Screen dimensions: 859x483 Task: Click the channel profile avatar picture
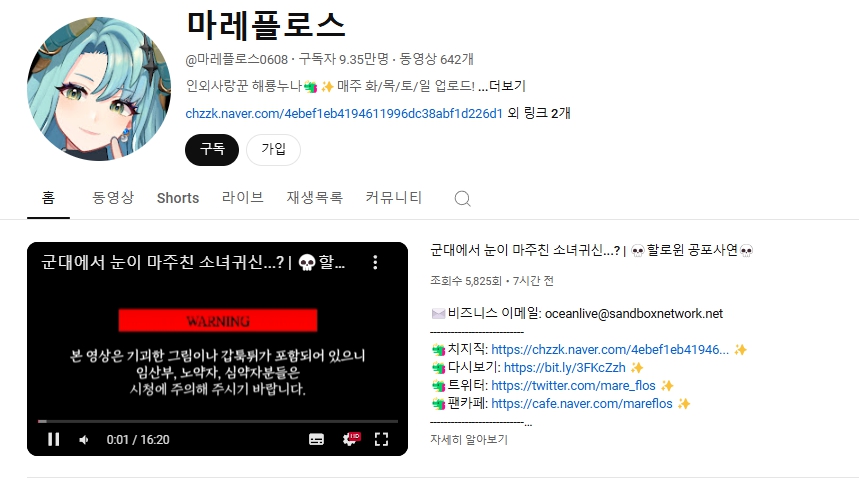click(x=99, y=89)
